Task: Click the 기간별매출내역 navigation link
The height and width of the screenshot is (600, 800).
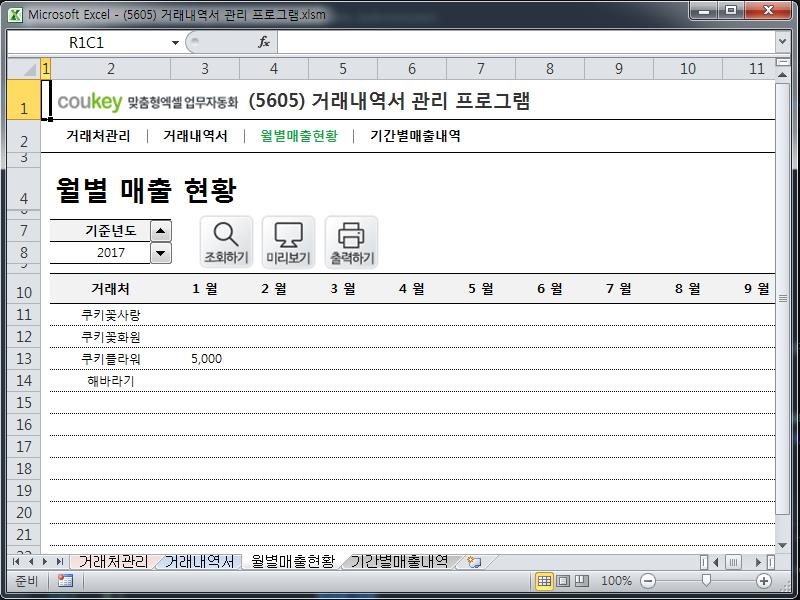Action: click(x=416, y=136)
